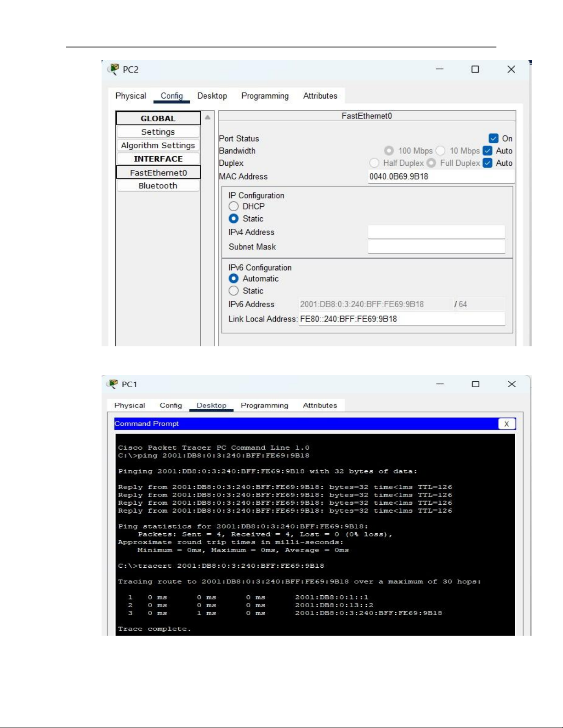This screenshot has height=728, width=563.
Task: Click the INTERFACE section header
Action: (x=158, y=158)
